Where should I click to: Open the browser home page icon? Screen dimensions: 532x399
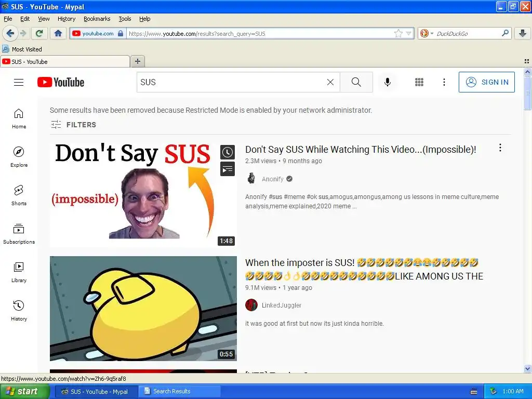58,33
